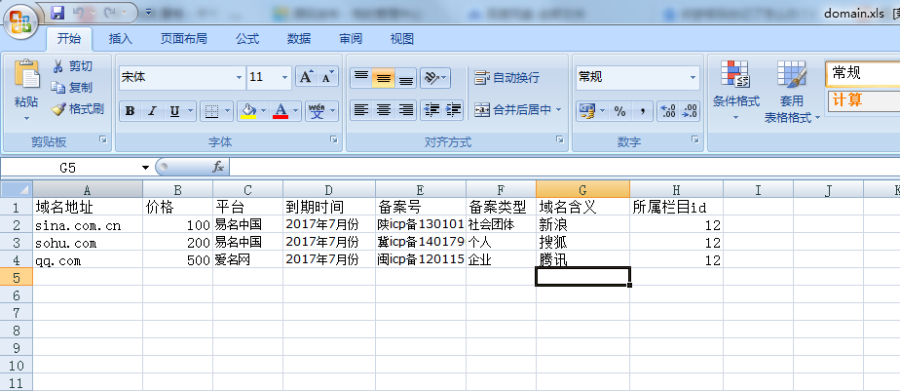Apply cell borders button

coord(211,111)
